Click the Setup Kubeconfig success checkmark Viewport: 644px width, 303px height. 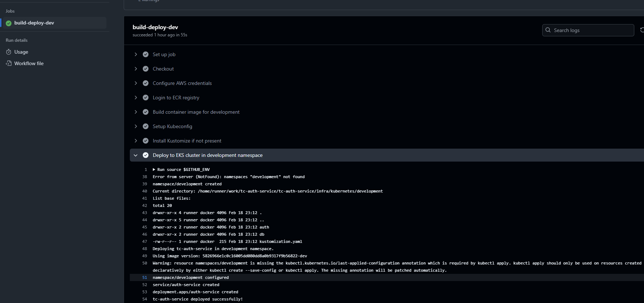point(146,126)
